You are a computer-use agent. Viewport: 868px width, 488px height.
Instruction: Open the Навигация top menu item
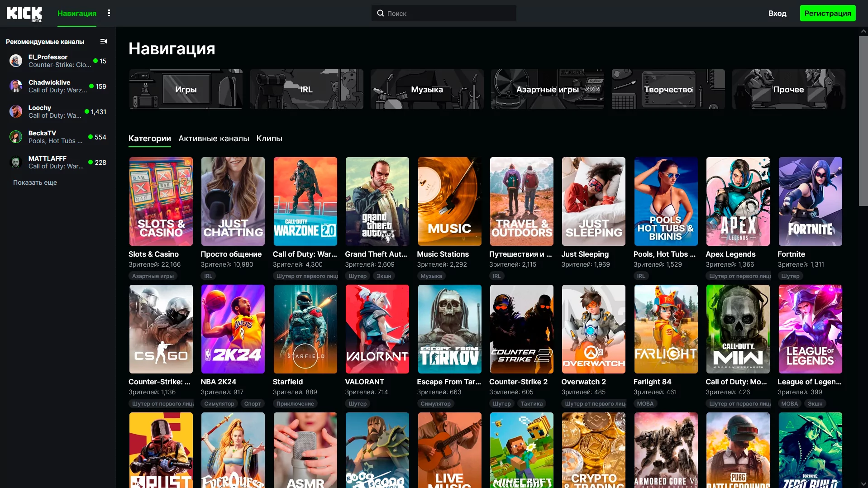[x=77, y=13]
